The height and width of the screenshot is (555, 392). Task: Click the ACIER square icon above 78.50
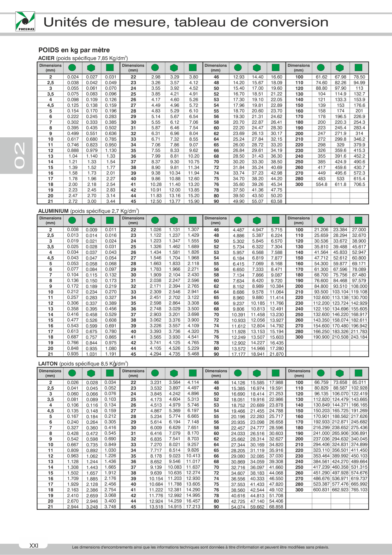358,67
